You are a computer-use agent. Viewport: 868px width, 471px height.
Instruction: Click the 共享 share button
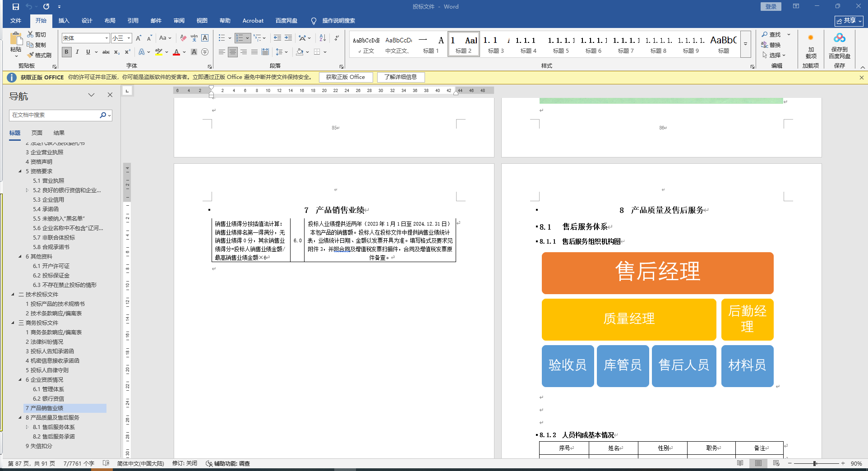(x=849, y=21)
